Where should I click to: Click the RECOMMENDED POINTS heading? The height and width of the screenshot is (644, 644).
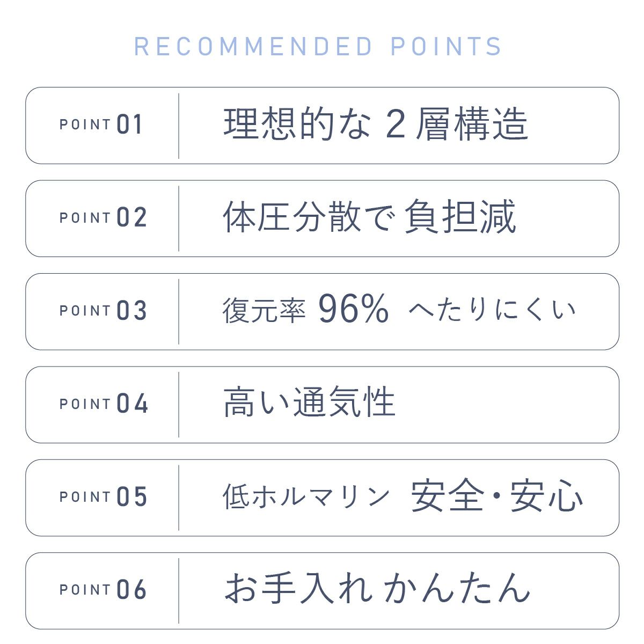[318, 47]
